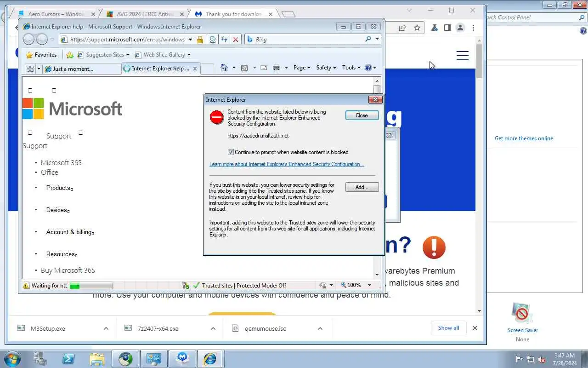Expand 7z2407-x64.exe download options chevron
This screenshot has width=588, height=368.
click(x=213, y=328)
